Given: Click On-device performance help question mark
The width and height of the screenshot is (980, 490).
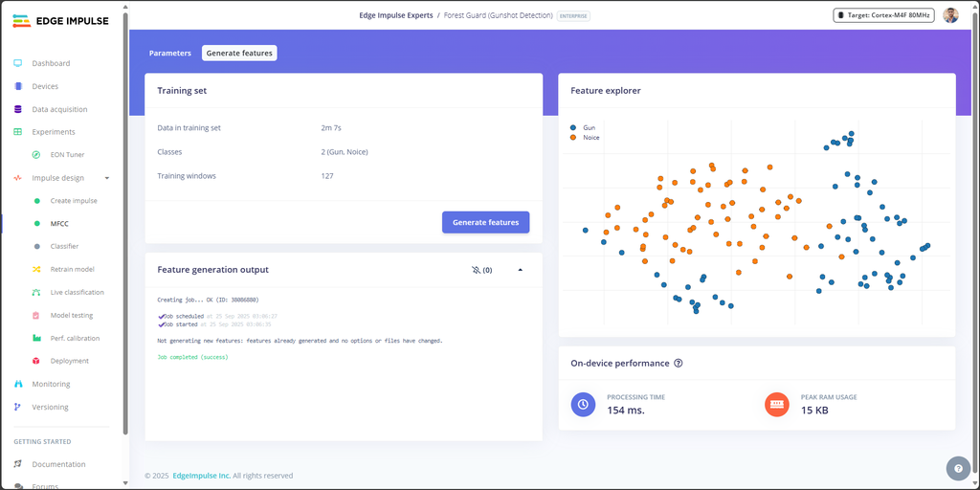Looking at the screenshot, I should tap(679, 363).
